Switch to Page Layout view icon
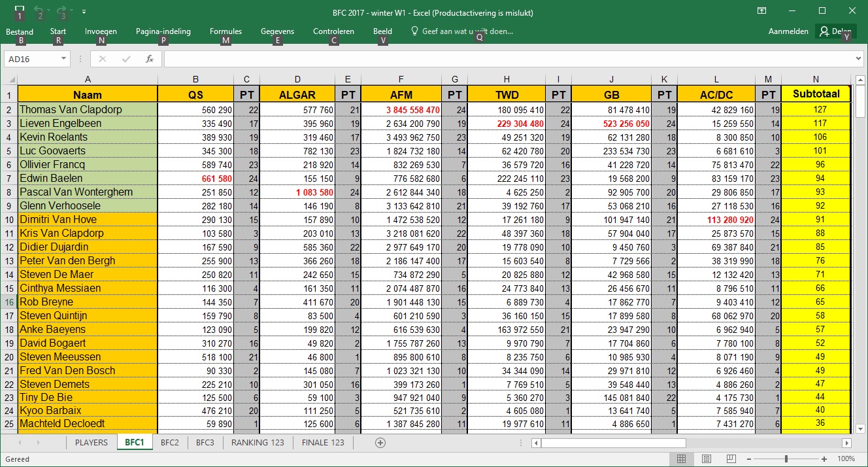 707,459
